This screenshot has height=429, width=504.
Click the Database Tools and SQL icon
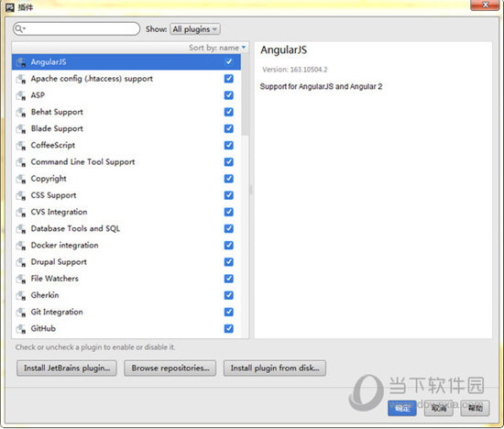pyautogui.click(x=21, y=228)
